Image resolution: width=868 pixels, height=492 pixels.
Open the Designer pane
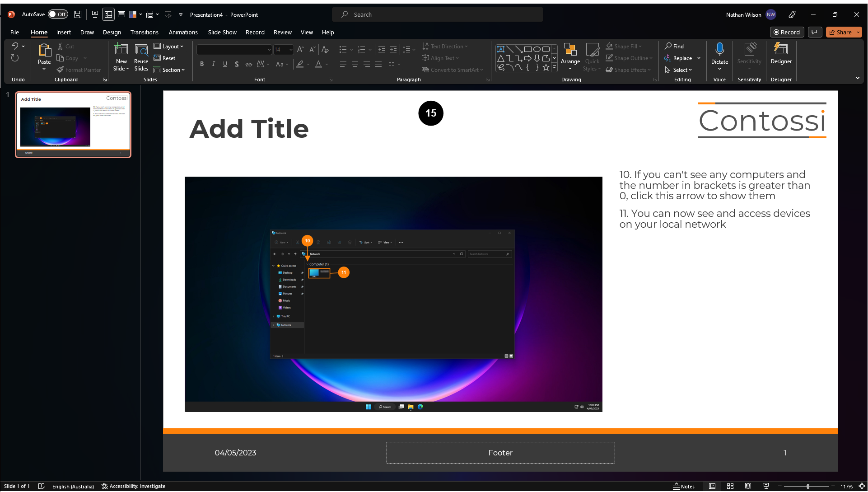781,53
